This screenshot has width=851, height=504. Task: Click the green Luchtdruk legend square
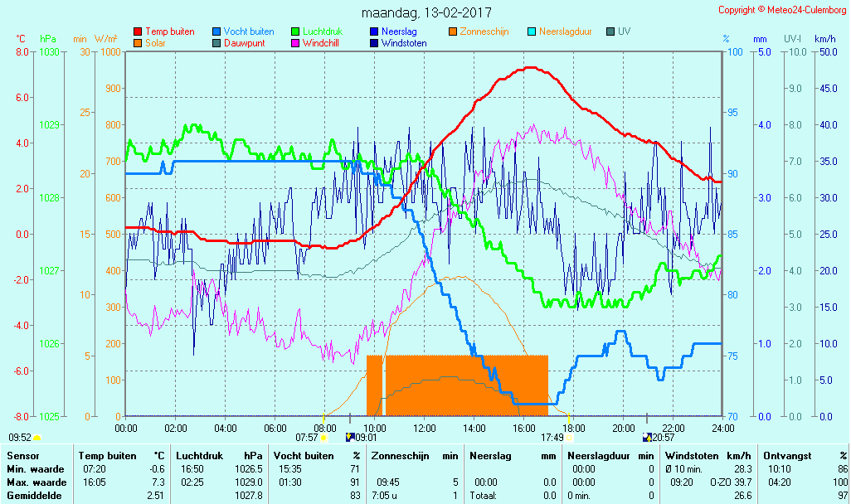click(295, 31)
